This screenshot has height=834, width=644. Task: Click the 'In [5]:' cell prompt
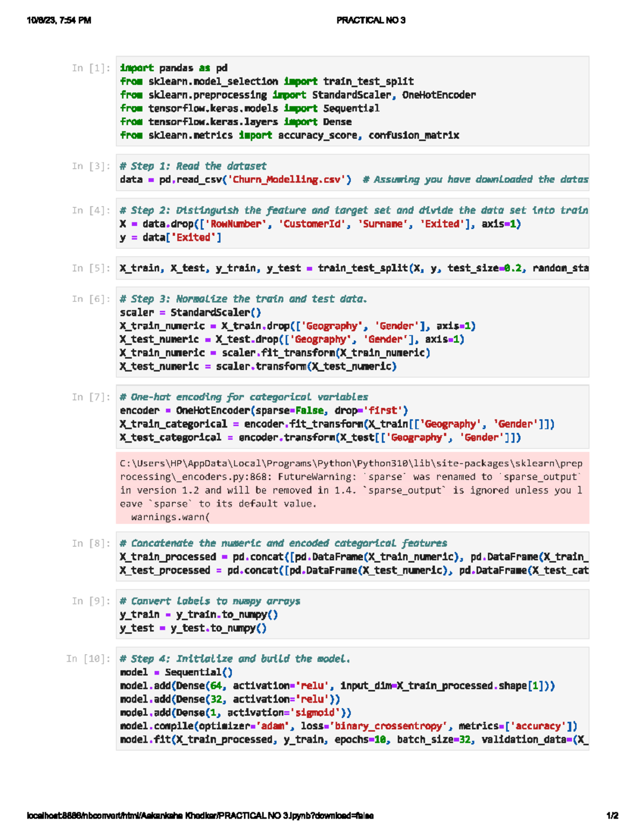(x=91, y=269)
